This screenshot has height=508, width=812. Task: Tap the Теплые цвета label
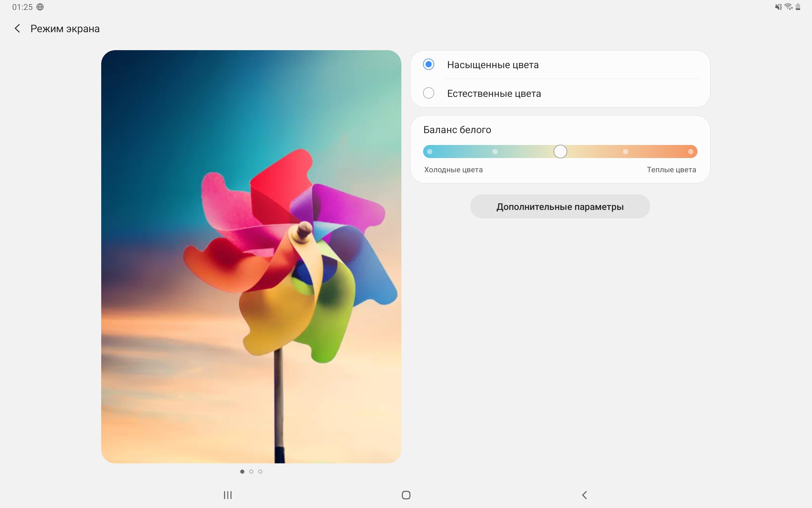pos(671,170)
